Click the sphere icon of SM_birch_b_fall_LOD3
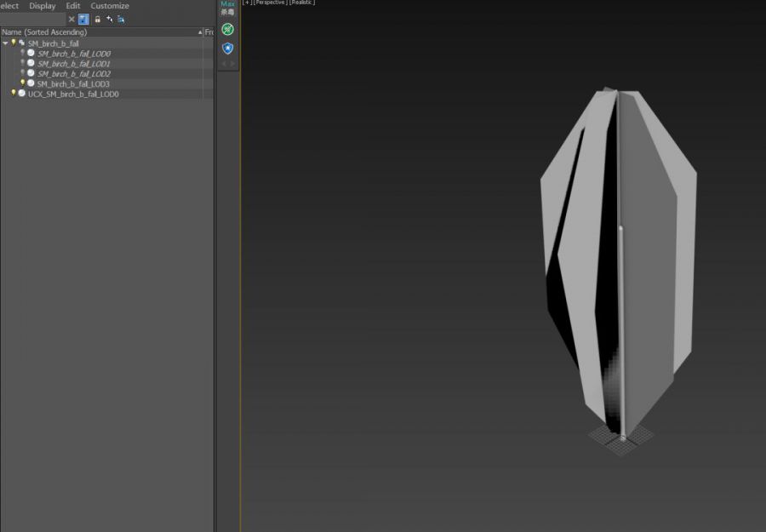766x532 pixels. tap(31, 83)
